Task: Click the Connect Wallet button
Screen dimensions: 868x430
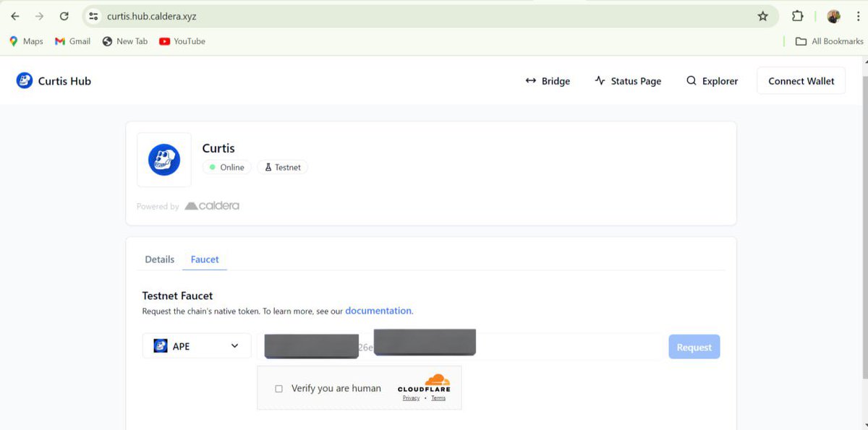Action: [801, 81]
